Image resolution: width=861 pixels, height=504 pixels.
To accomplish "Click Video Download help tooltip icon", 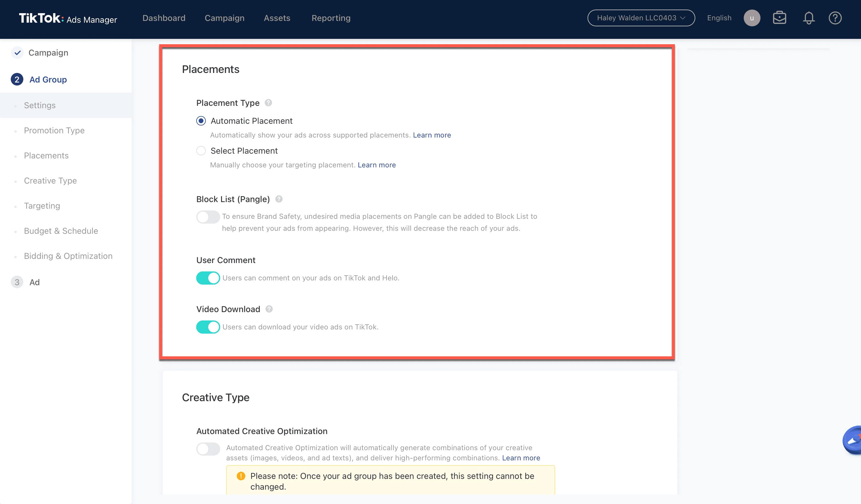I will (x=269, y=309).
